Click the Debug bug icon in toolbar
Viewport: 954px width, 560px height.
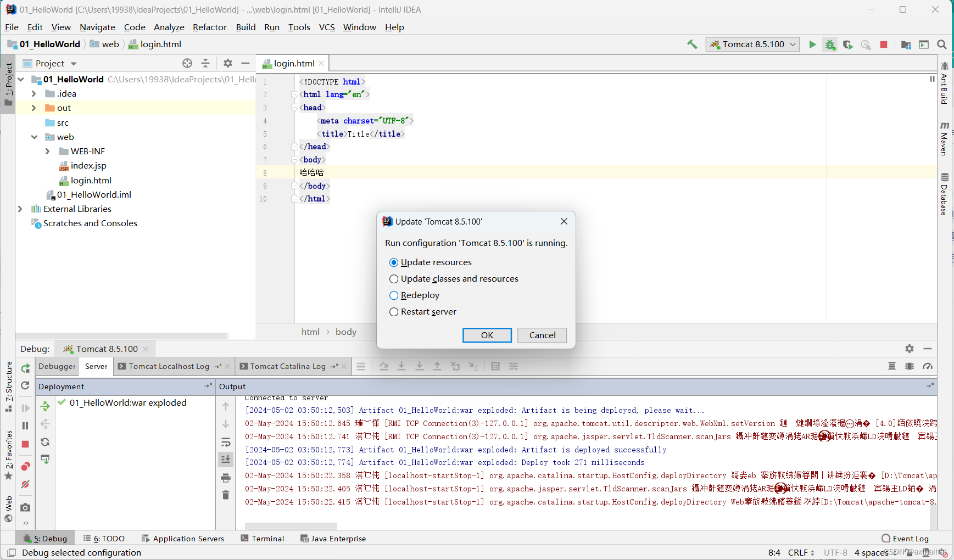(830, 44)
